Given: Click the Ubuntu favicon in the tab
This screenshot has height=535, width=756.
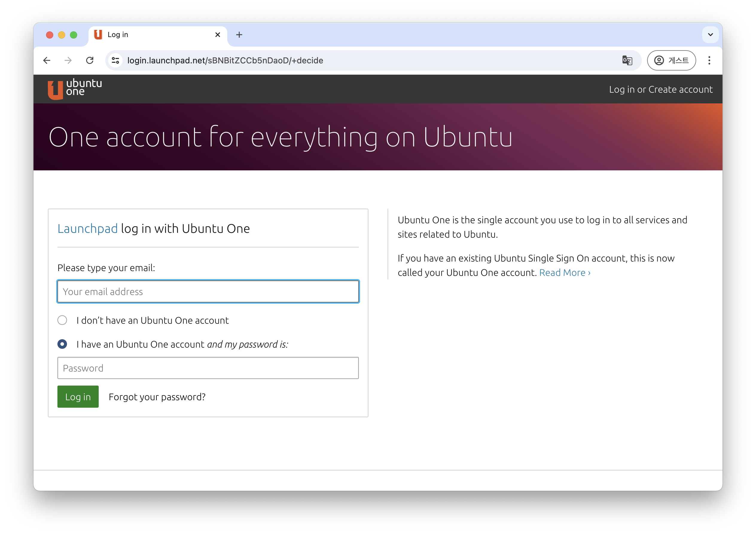Looking at the screenshot, I should (98, 35).
